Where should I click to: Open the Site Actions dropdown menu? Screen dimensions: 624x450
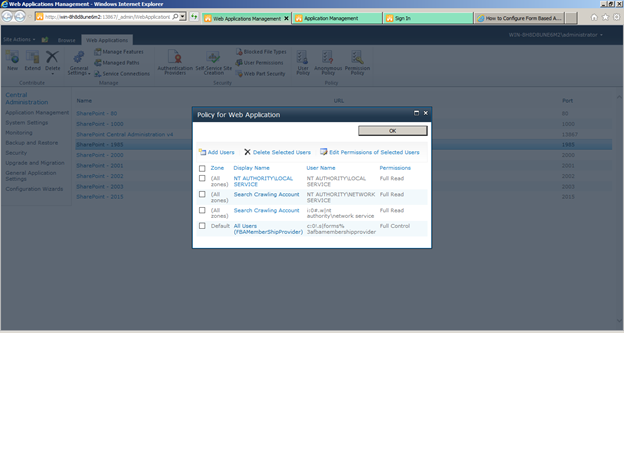click(x=19, y=39)
